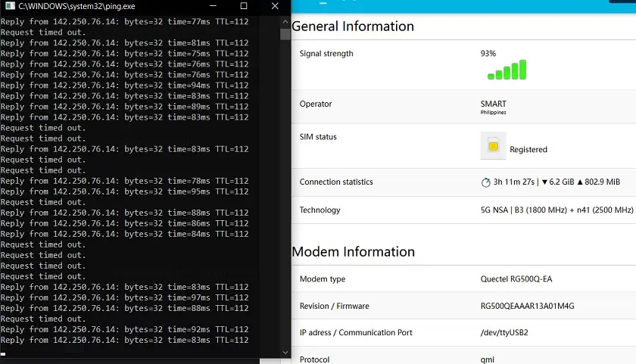Screen dimensions: 636x364
Task: Click the '802.9 MiB' upload value
Action: click(x=602, y=182)
